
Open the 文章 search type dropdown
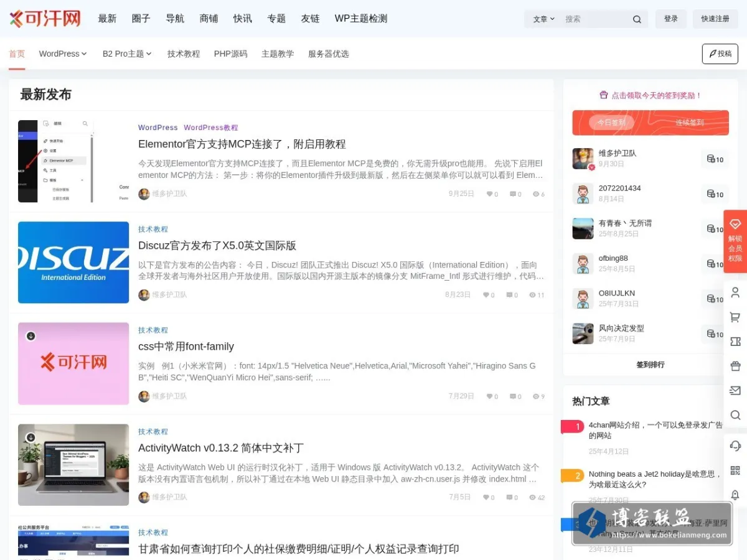[543, 19]
